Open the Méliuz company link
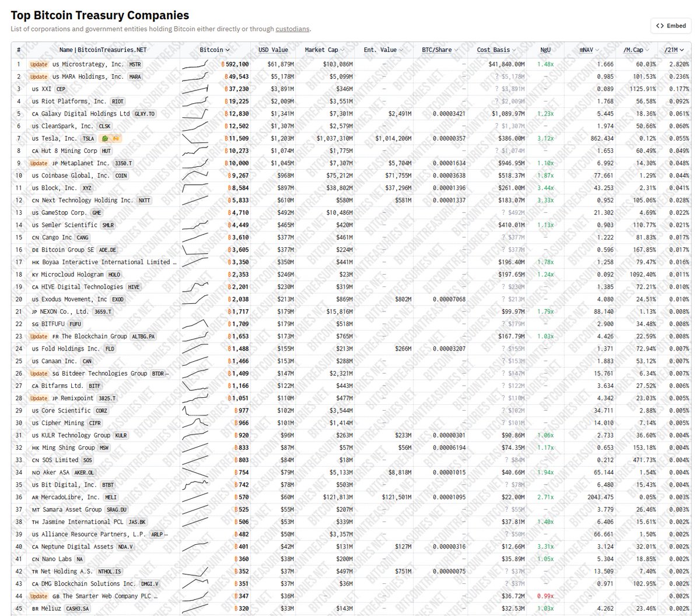The height and width of the screenshot is (616, 700). click(x=52, y=608)
